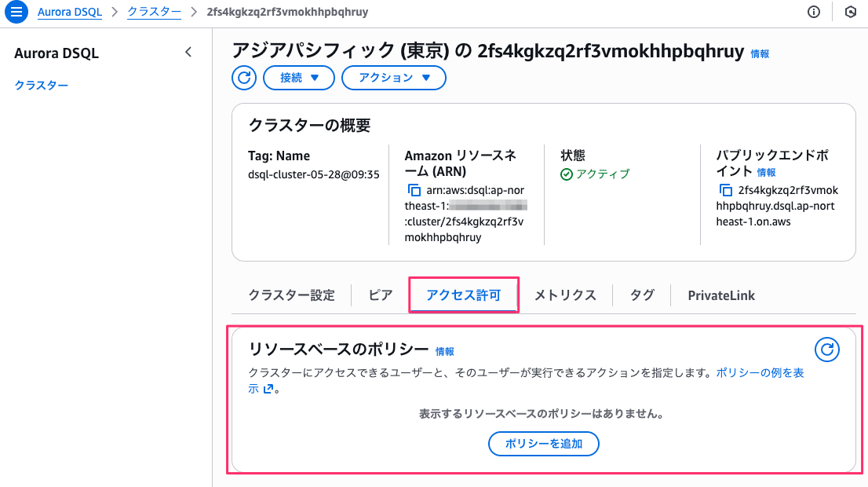Screen dimensions: 868x487
Task: Select the アクセス許可 tab
Action: [x=463, y=295]
